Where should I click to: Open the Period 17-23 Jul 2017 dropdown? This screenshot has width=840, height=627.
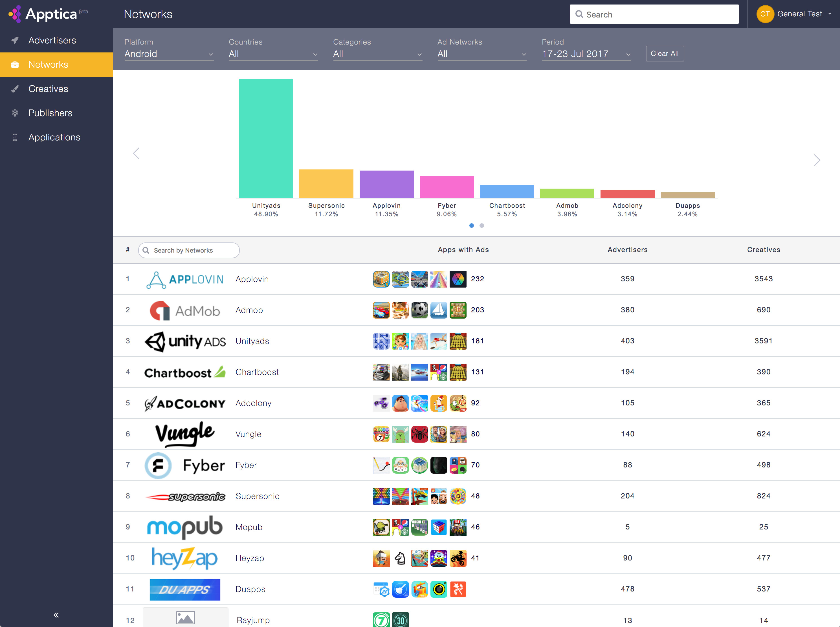click(x=586, y=54)
